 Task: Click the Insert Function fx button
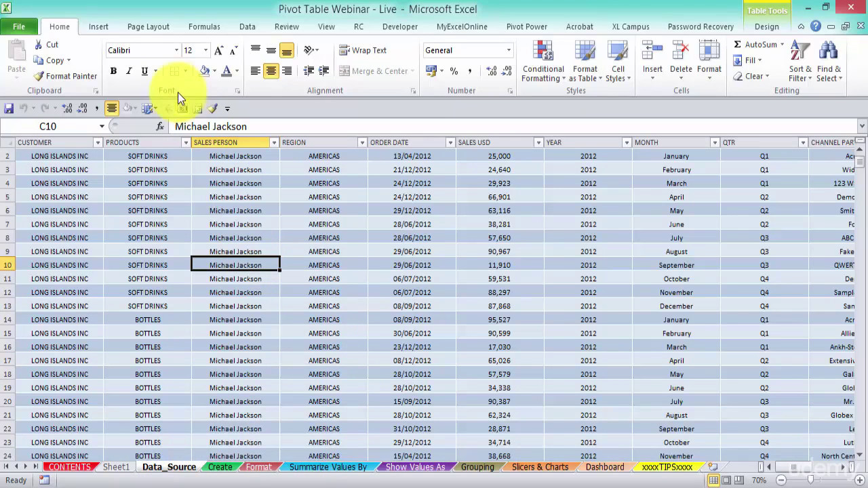tap(160, 127)
